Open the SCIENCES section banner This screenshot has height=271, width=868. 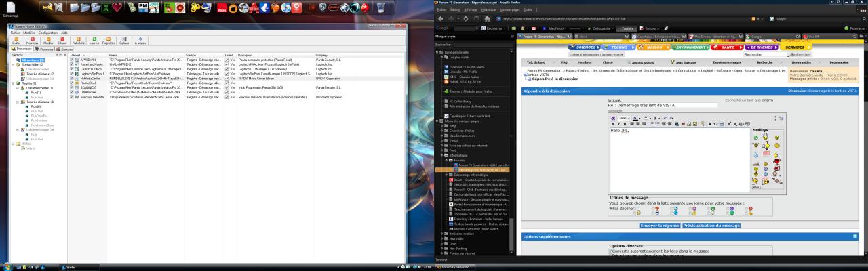tap(585, 47)
